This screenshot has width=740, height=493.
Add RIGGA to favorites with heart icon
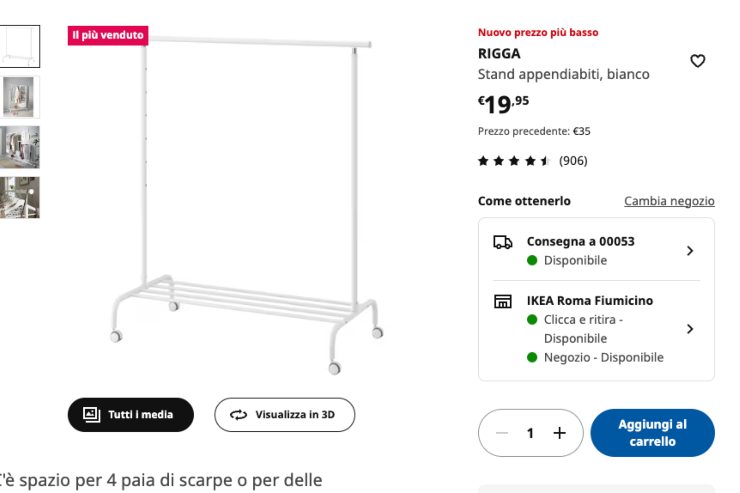tap(698, 61)
